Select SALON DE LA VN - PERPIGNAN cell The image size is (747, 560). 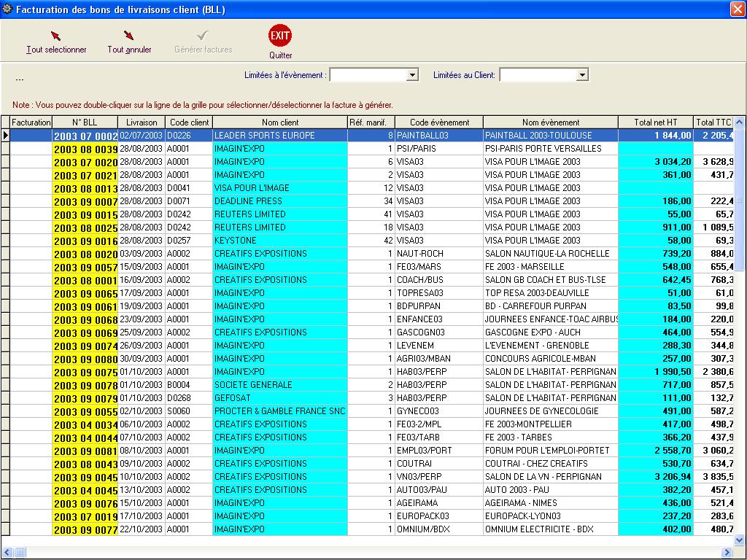(x=551, y=477)
